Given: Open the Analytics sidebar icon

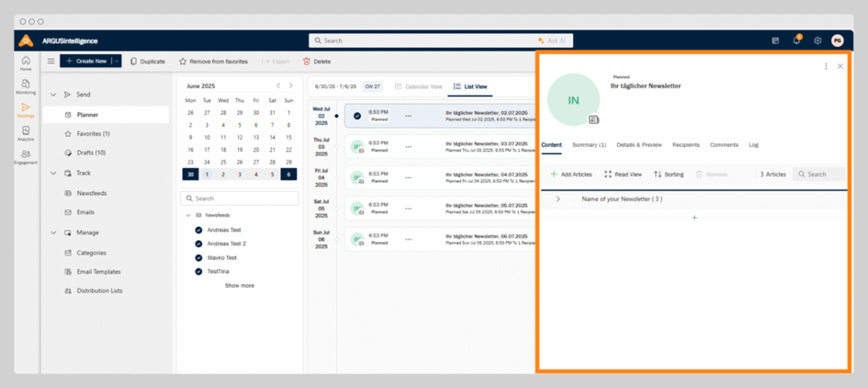Looking at the screenshot, I should (x=26, y=133).
